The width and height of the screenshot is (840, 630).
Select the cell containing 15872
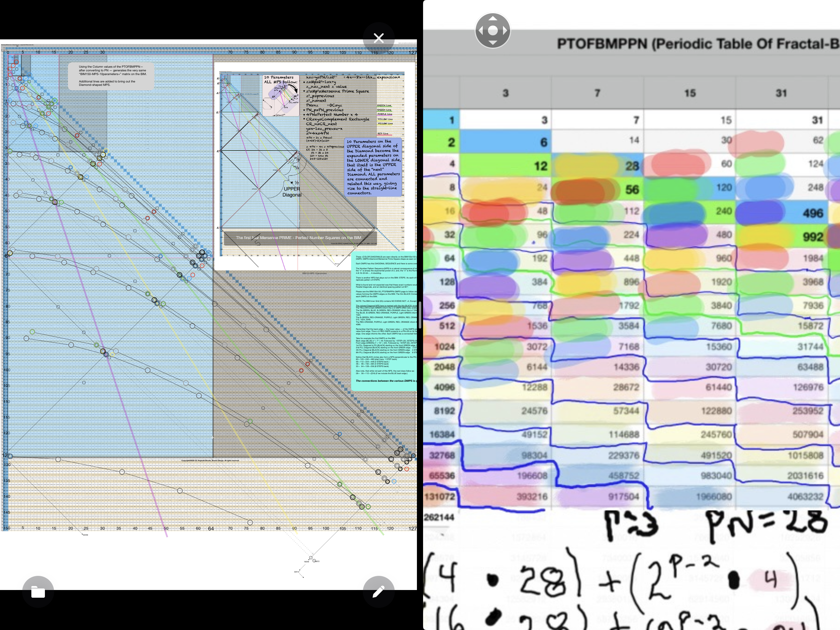pos(782,326)
